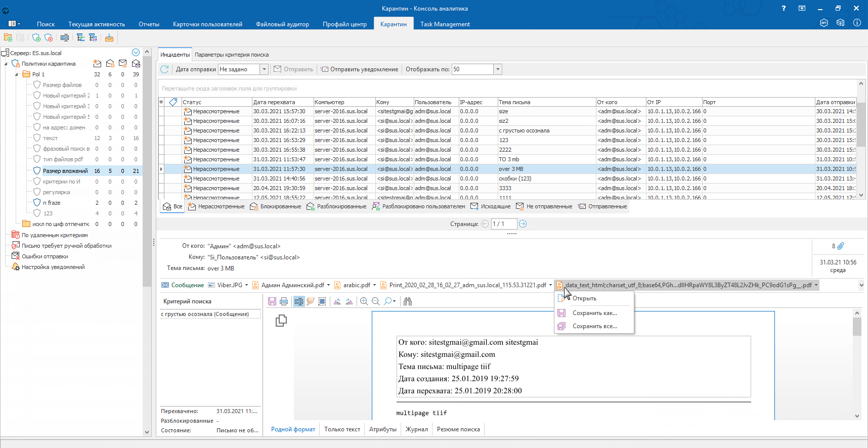Open the Только текст view tab
This screenshot has width=868, height=448.
342,429
